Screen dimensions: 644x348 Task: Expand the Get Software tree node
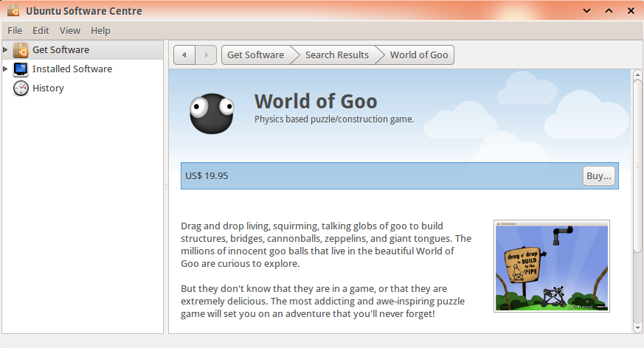coord(5,49)
